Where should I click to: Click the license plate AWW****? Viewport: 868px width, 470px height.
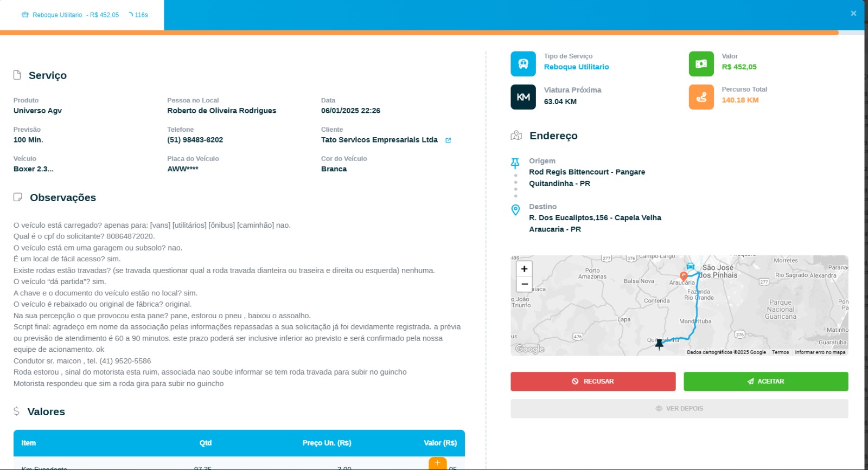pyautogui.click(x=183, y=169)
